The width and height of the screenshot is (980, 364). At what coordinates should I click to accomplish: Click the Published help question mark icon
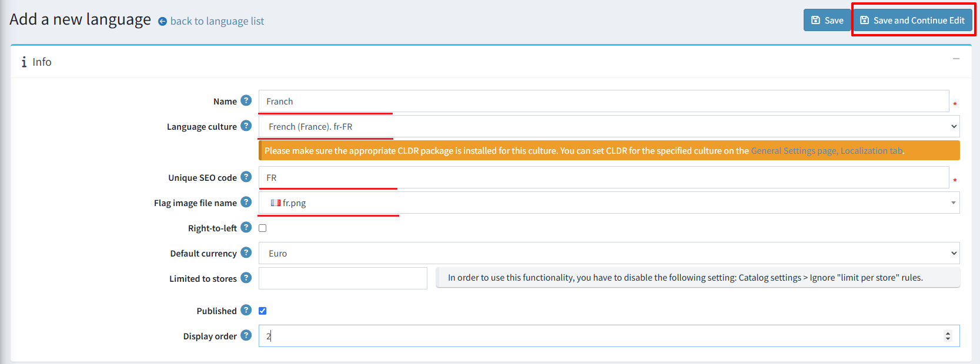point(246,310)
